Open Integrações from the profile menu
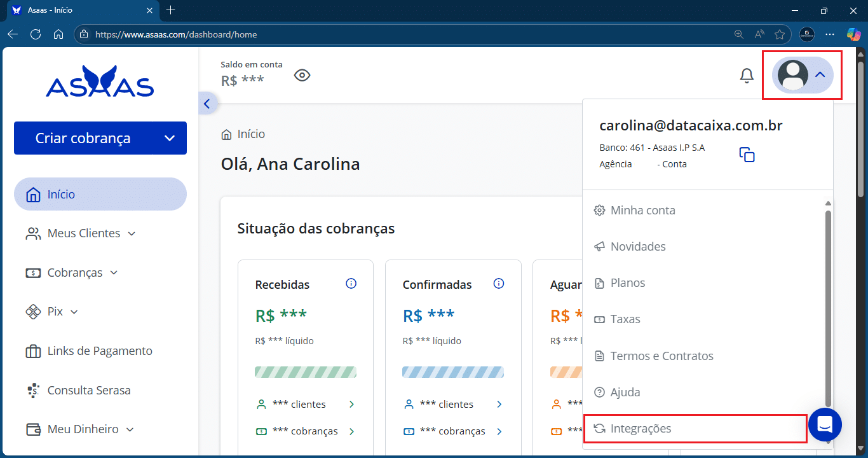 (x=641, y=428)
